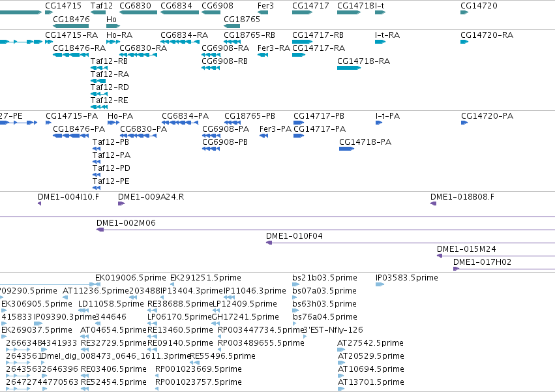Click protein Taf12-PE

111,181
